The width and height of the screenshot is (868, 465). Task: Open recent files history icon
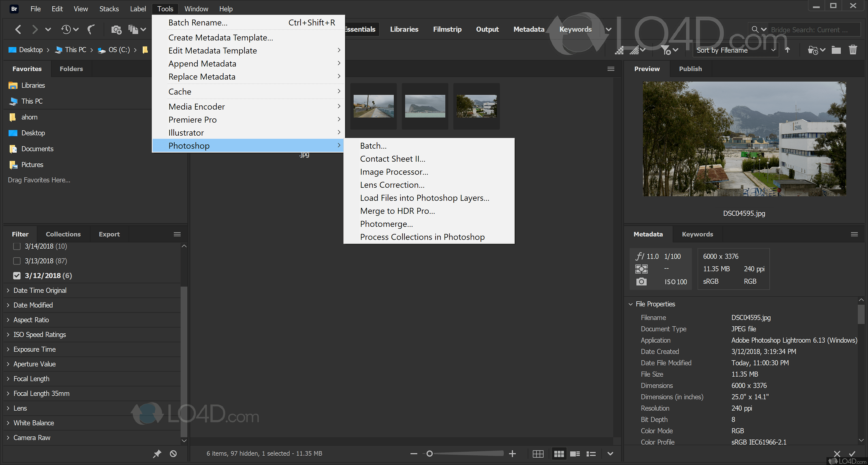coord(66,30)
